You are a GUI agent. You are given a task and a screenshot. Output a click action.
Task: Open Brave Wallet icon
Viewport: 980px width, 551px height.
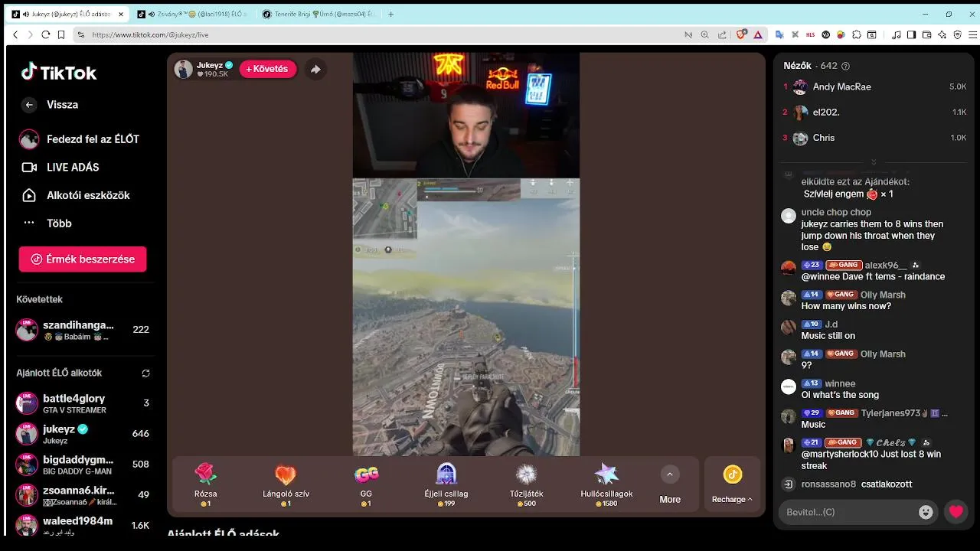click(926, 34)
